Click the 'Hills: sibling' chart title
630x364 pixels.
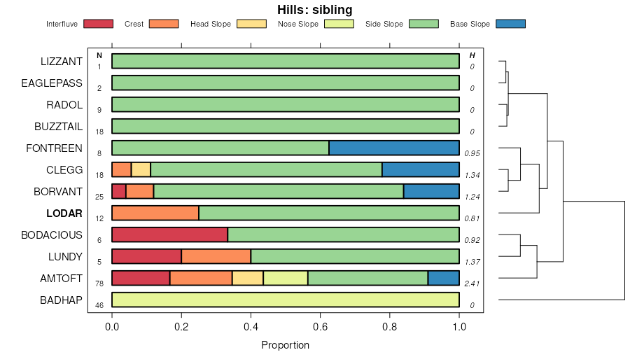(315, 10)
